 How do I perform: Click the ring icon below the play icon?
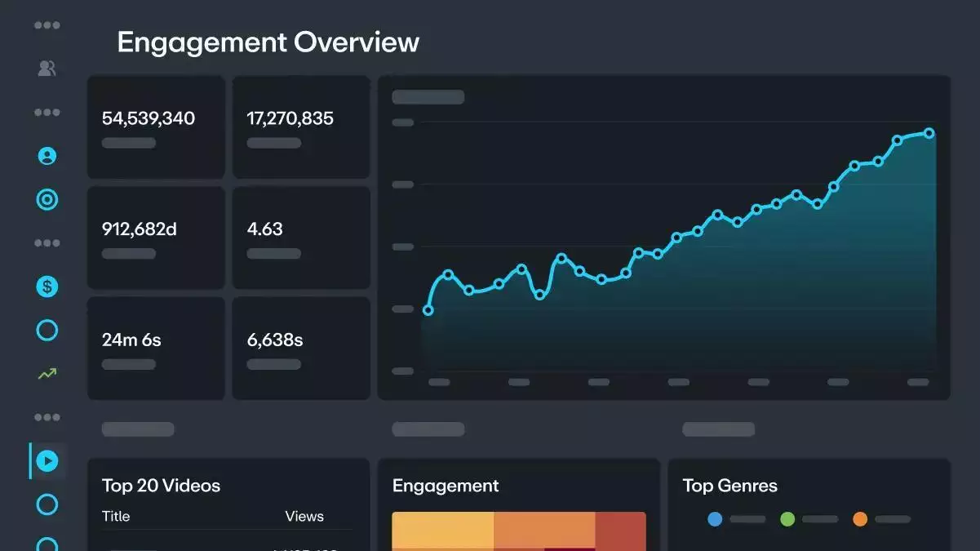[47, 504]
